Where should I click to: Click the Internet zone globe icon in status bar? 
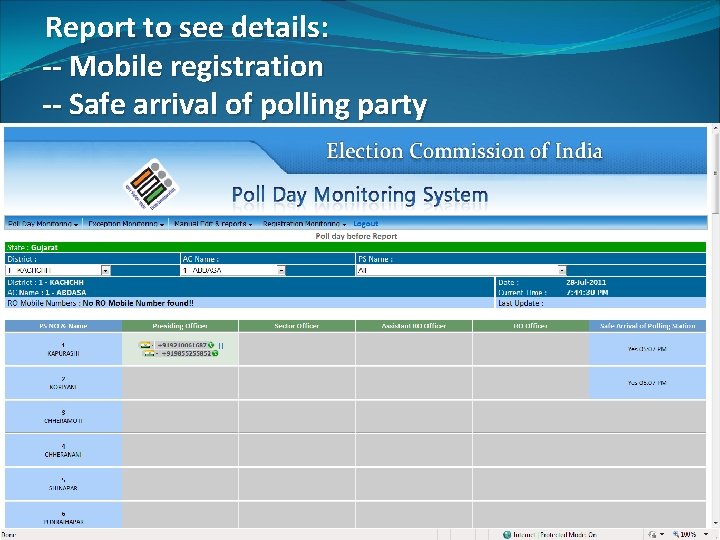507,534
